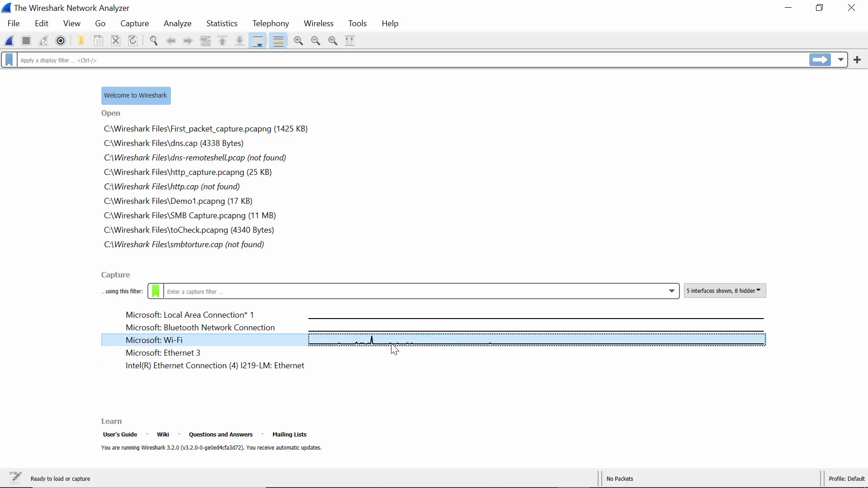Open First_packet_capture.pcapng recent file
868x488 pixels.
coord(206,129)
